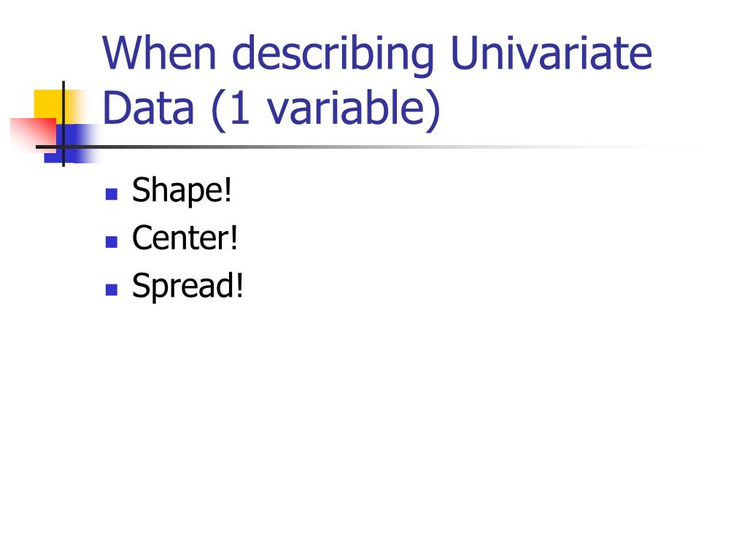Viewport: 747px width, 560px height.
Task: Click the word "When" in the title
Action: click(x=160, y=52)
